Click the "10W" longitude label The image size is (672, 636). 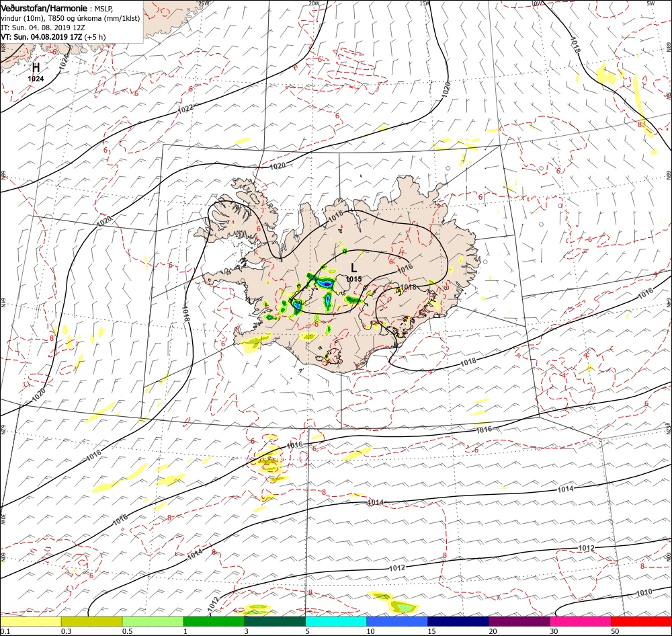coord(536,3)
